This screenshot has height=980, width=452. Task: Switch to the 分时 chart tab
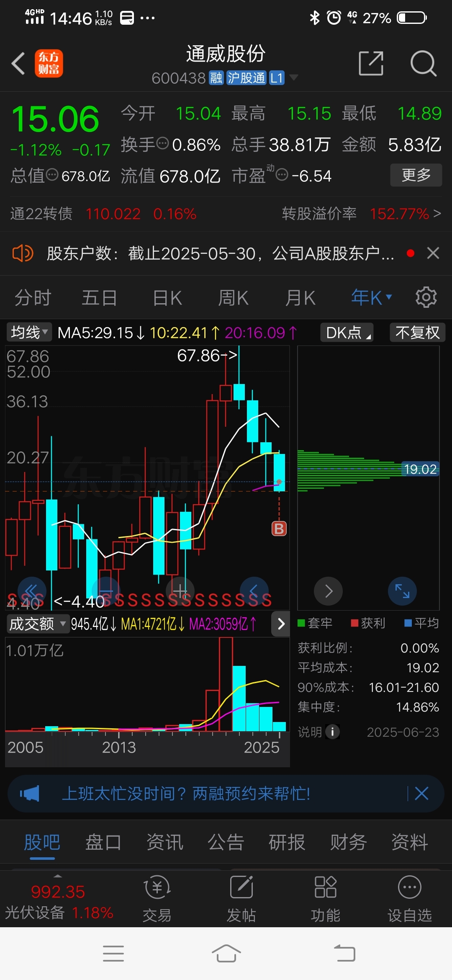click(33, 298)
